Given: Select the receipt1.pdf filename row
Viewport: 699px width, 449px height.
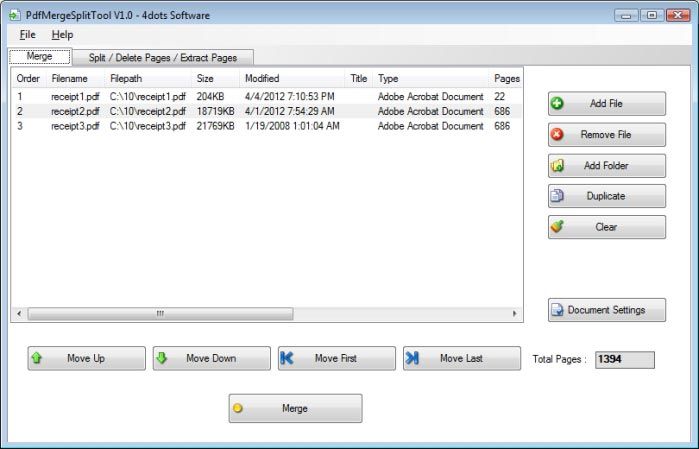Looking at the screenshot, I should click(75, 97).
